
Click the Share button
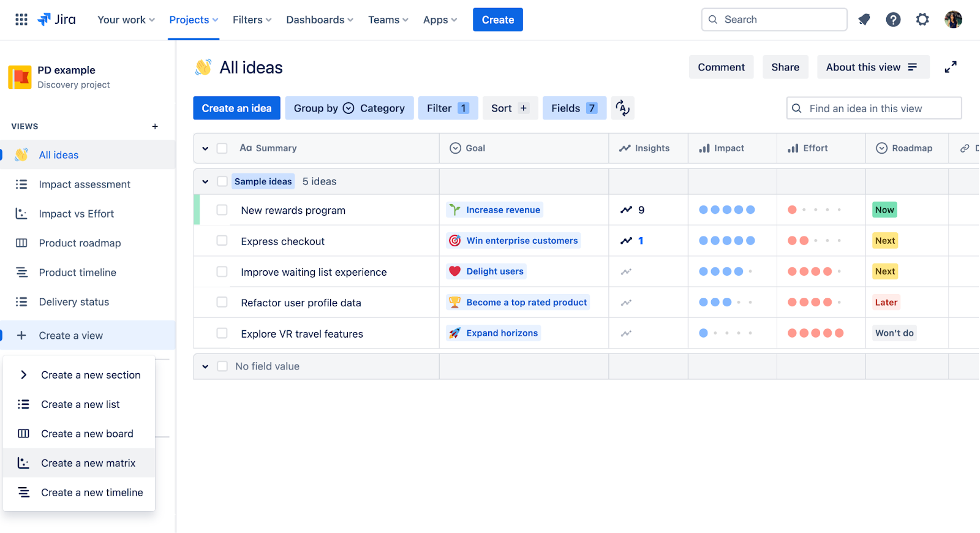coord(785,67)
